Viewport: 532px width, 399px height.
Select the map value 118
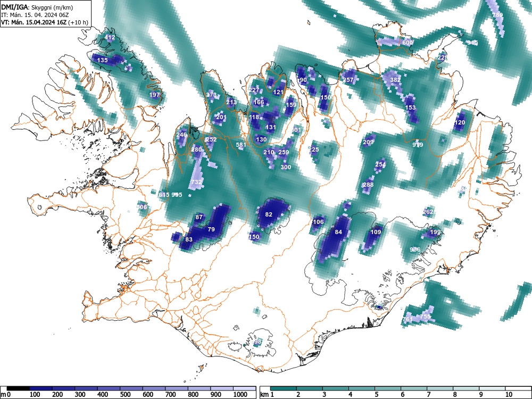(254, 117)
